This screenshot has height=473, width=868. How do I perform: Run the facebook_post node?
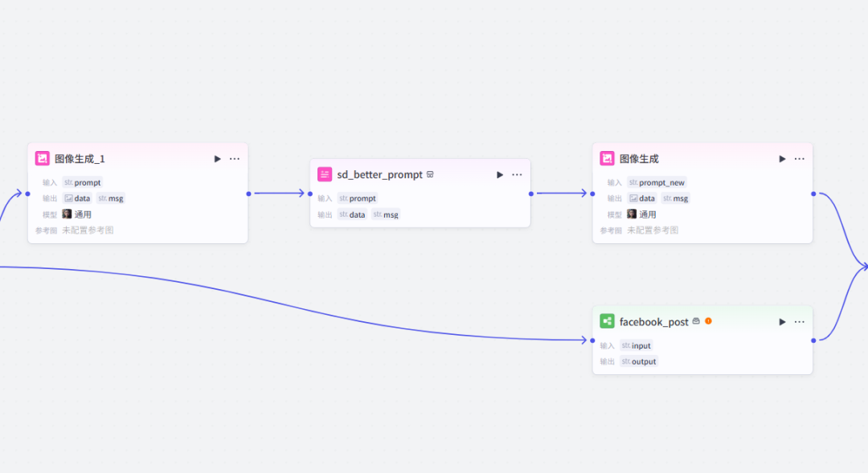coord(782,322)
